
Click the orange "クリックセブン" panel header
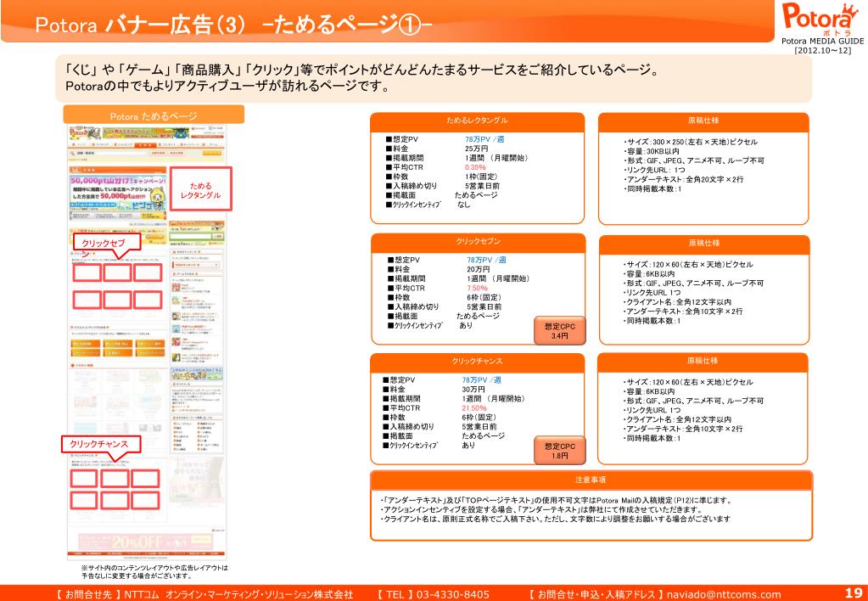point(479,242)
